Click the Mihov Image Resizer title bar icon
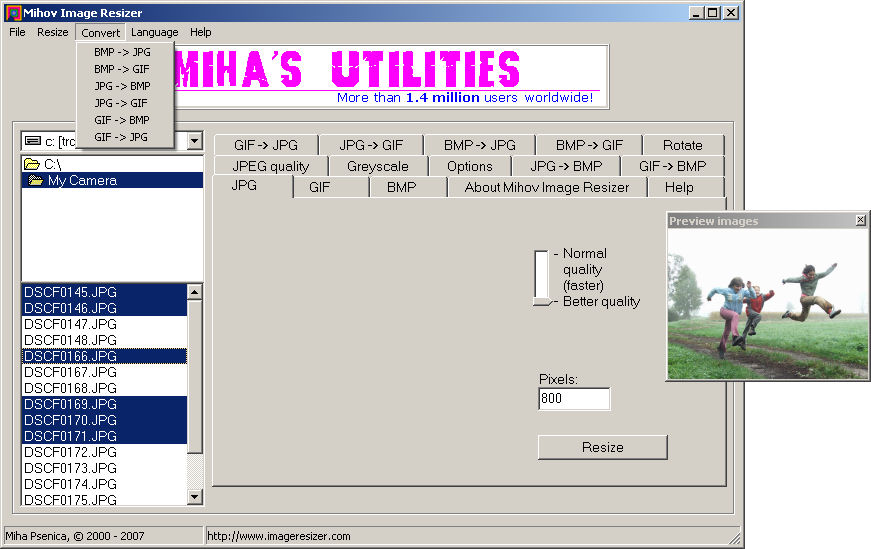Screen dimensions: 871x549 [12, 13]
